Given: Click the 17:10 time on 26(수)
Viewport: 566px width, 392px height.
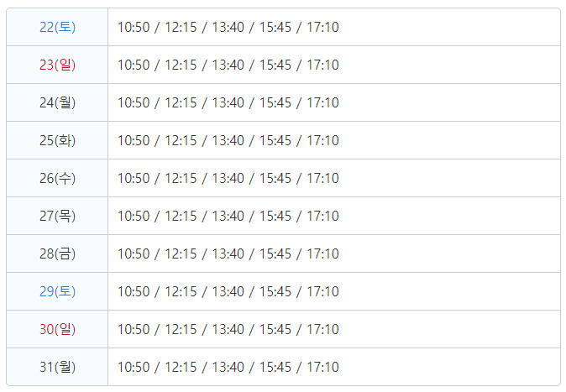Looking at the screenshot, I should (322, 178).
